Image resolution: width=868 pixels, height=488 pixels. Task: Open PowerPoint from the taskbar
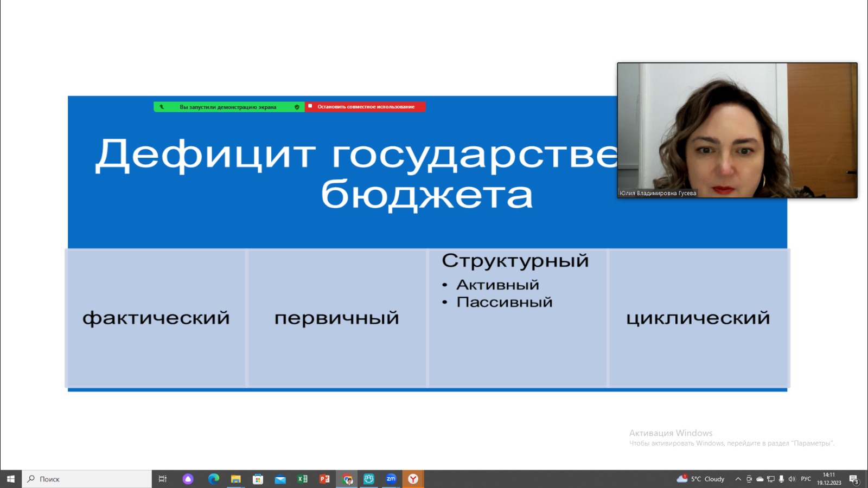pyautogui.click(x=324, y=479)
